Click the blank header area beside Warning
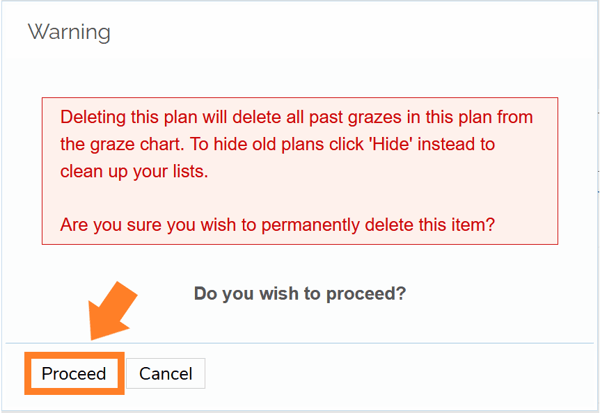The width and height of the screenshot is (600, 413). pyautogui.click(x=350, y=33)
